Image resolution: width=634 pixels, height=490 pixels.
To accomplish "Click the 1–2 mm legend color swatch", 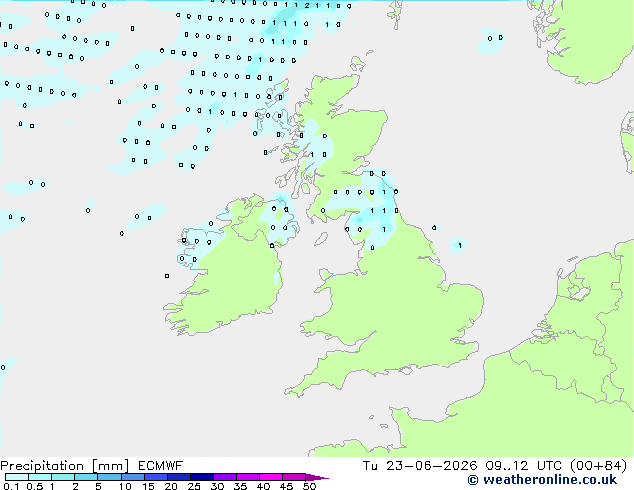I will [x=63, y=477].
